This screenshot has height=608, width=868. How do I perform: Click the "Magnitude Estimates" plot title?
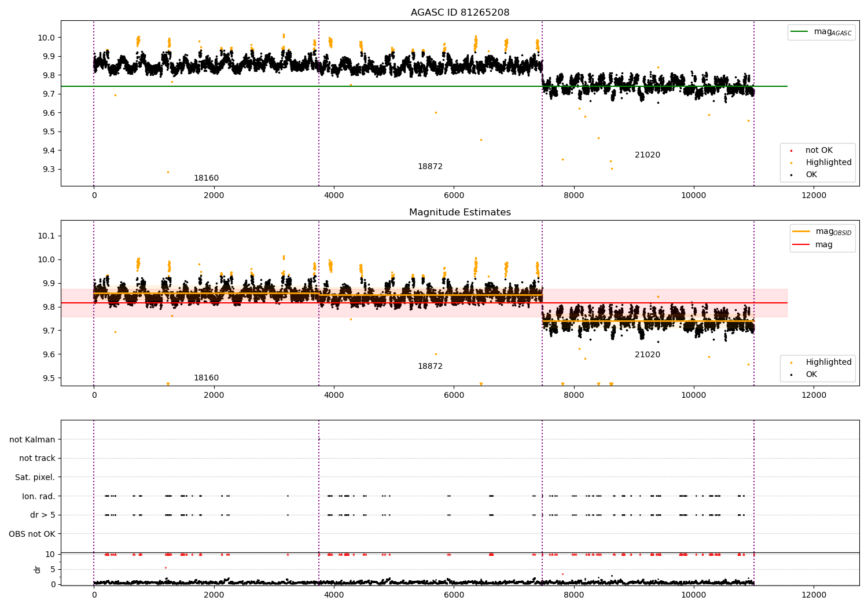(x=460, y=213)
